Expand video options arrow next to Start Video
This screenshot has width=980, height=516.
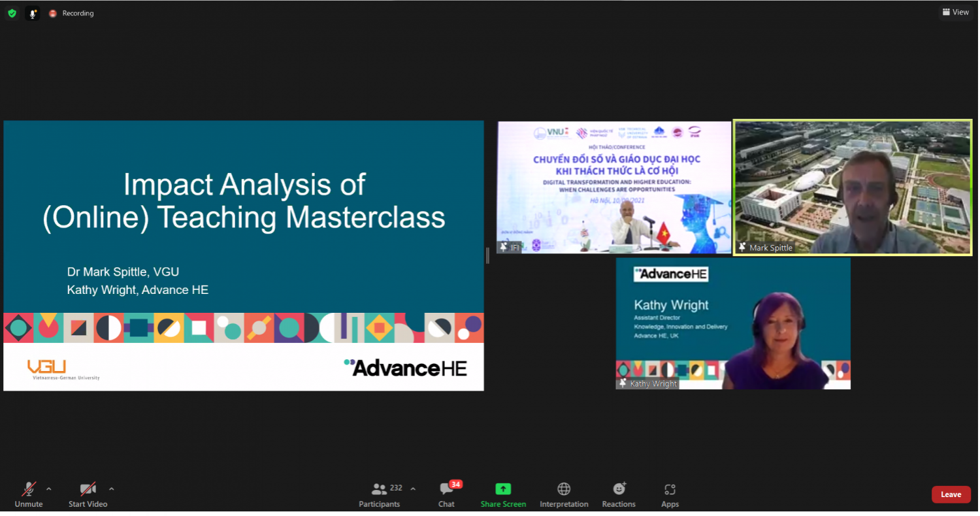point(111,489)
